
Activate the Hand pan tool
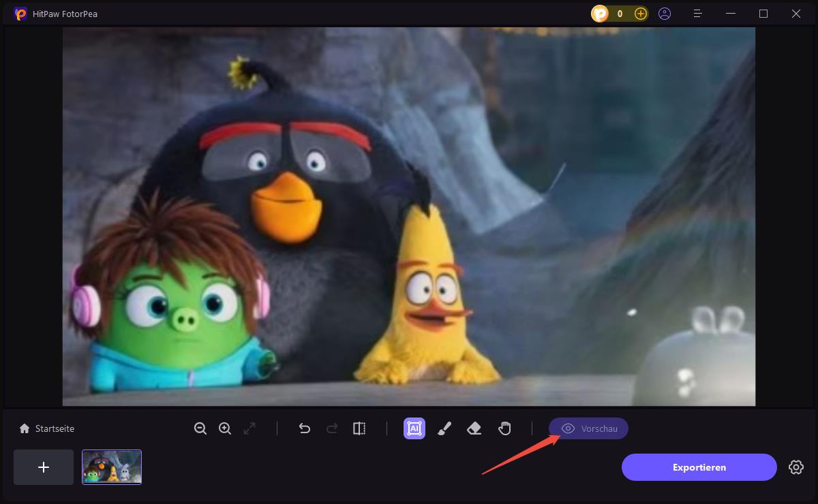[x=504, y=428]
